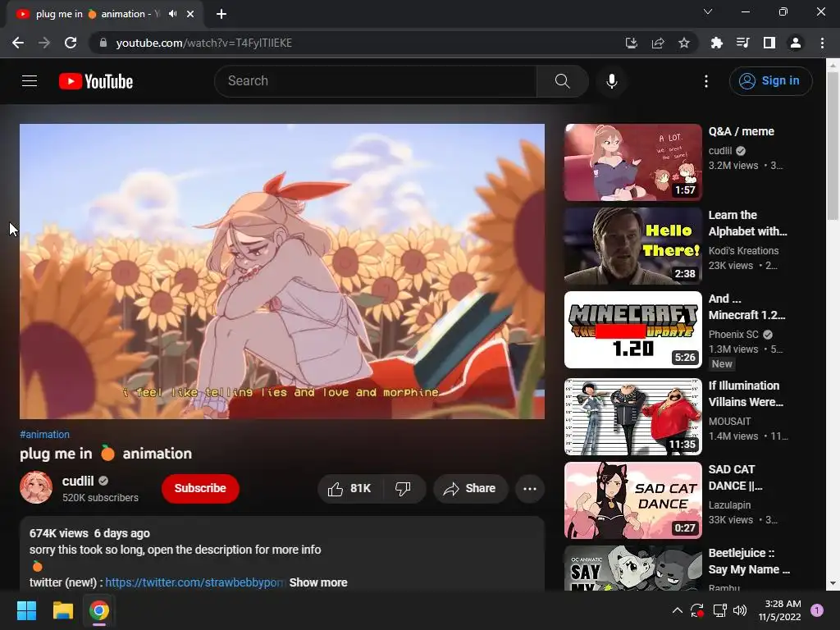Viewport: 840px width, 630px height.
Task: Open Chrome three-dot menu
Action: (822, 43)
